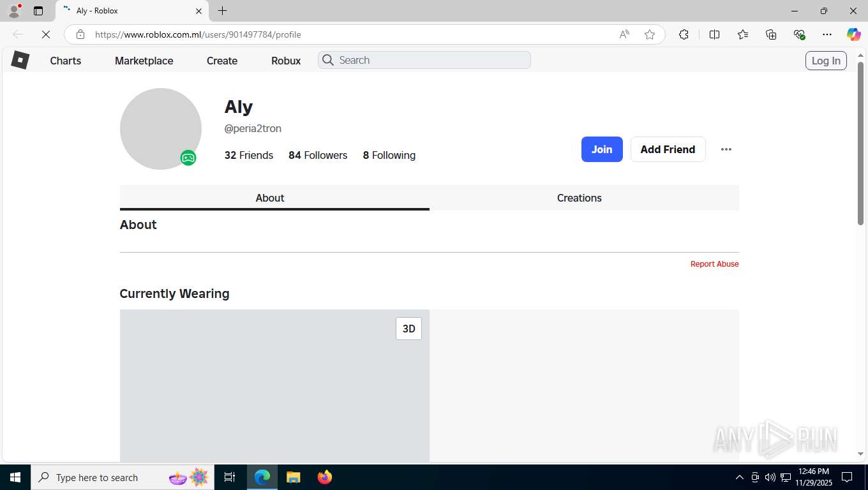
Task: Switch to the About tab
Action: [x=274, y=198]
